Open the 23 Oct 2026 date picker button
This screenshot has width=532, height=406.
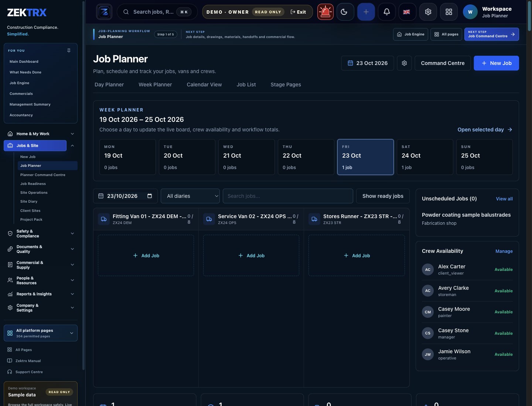coord(368,63)
